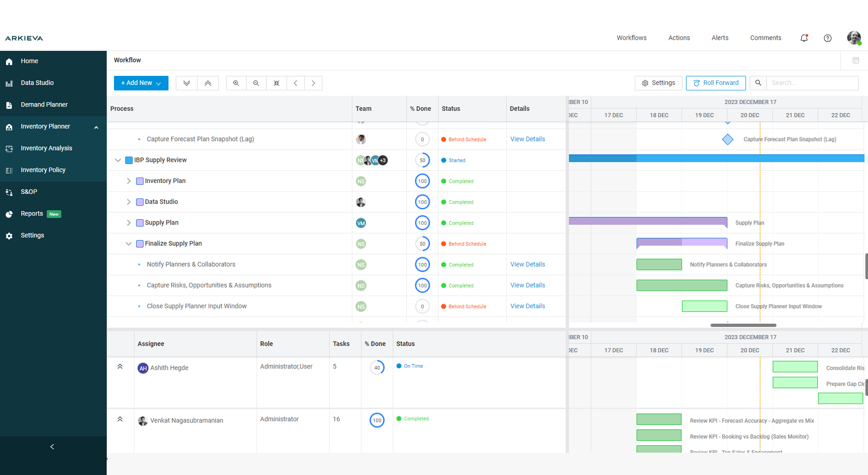Click the Roll Forward button
Image resolution: width=868 pixels, height=475 pixels.
(x=716, y=83)
